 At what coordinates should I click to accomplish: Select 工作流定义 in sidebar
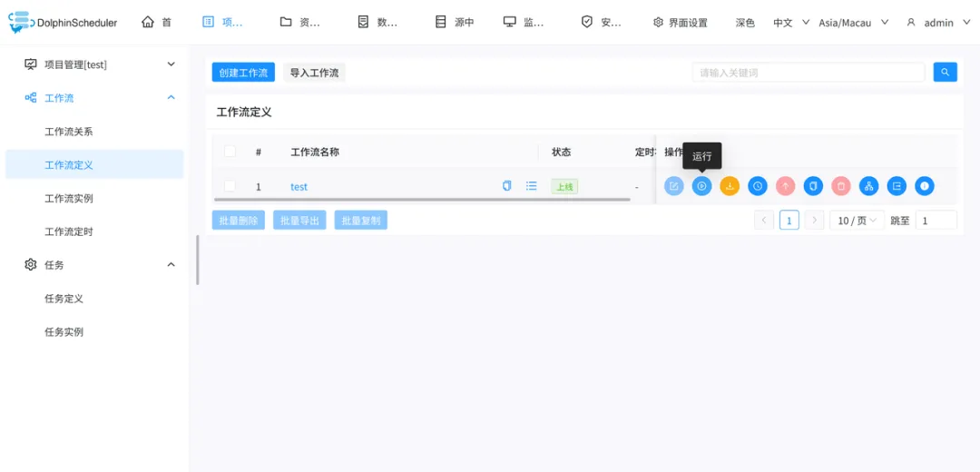tap(94, 164)
